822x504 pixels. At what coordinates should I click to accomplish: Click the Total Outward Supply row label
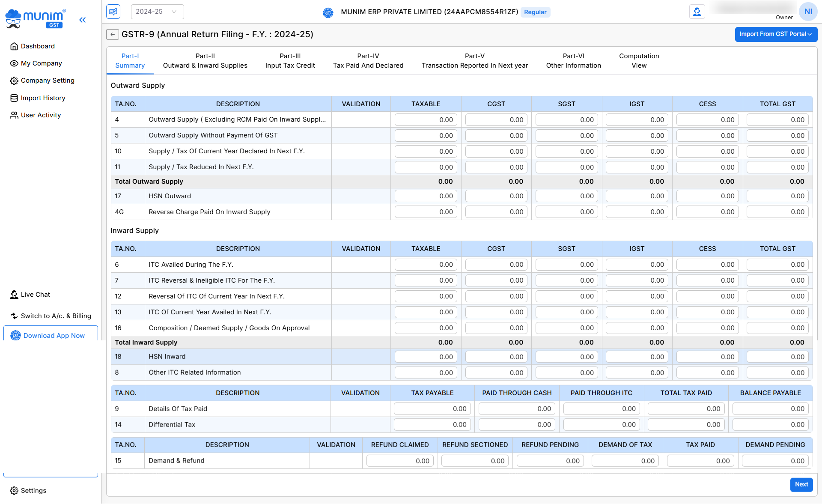point(149,182)
